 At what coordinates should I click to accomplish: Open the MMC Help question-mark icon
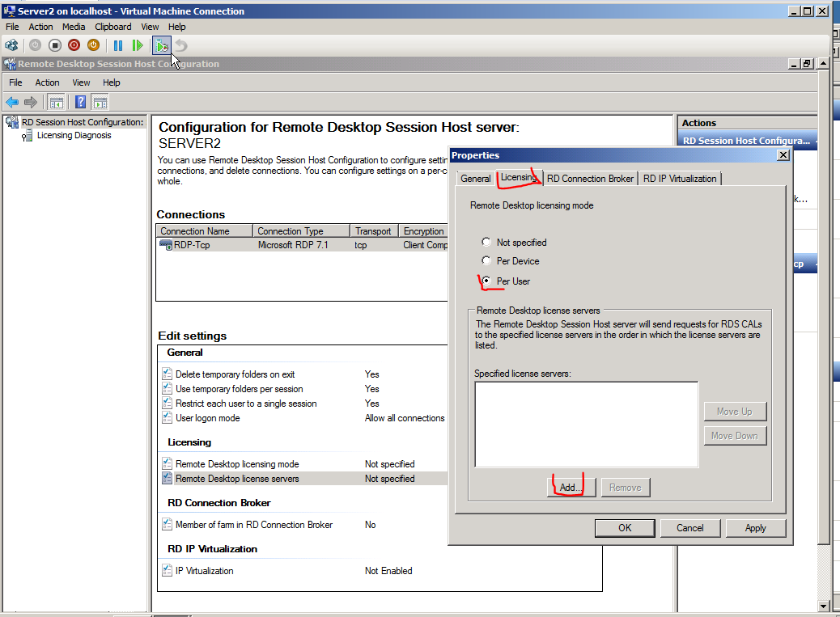80,102
